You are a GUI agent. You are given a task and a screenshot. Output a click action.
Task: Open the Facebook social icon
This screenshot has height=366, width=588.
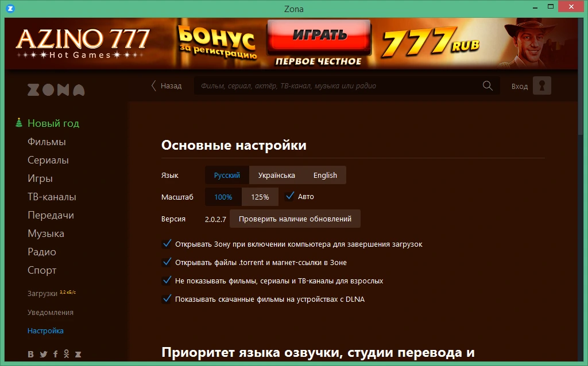tap(56, 354)
